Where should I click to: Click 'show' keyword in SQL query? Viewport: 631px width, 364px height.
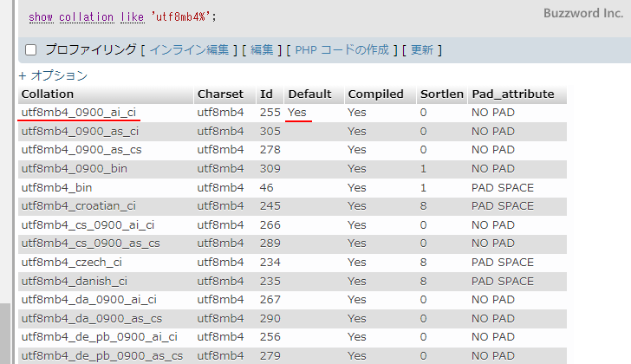click(x=41, y=16)
